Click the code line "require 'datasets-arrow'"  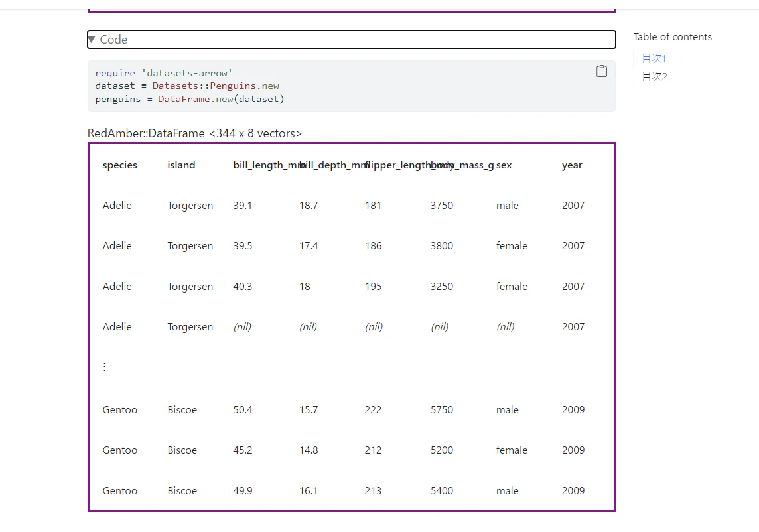164,73
